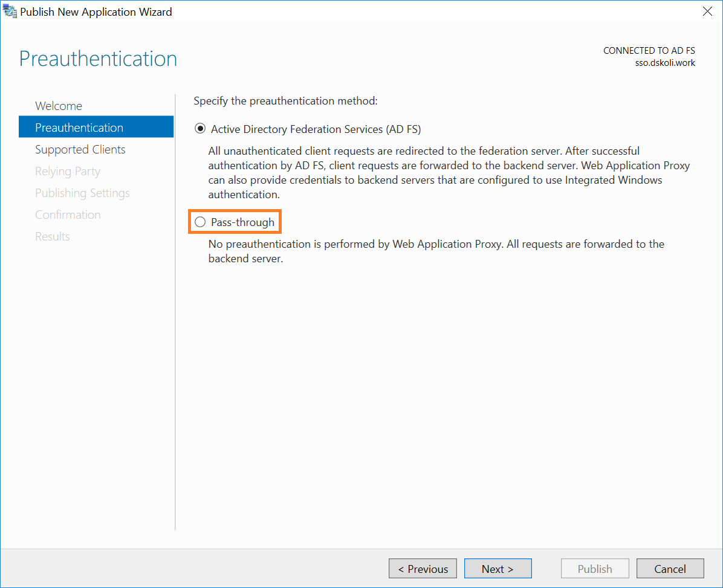Go to the Welcome wizard step
The height and width of the screenshot is (588, 723).
point(59,106)
